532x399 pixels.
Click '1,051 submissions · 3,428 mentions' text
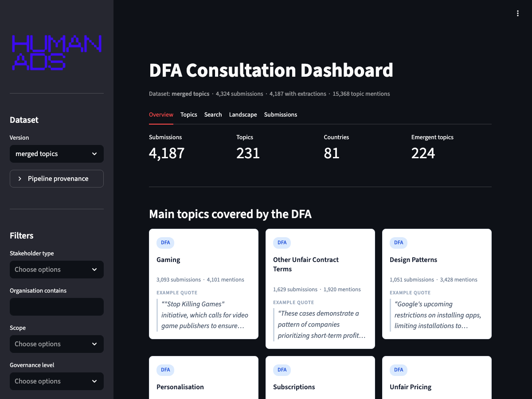434,280
